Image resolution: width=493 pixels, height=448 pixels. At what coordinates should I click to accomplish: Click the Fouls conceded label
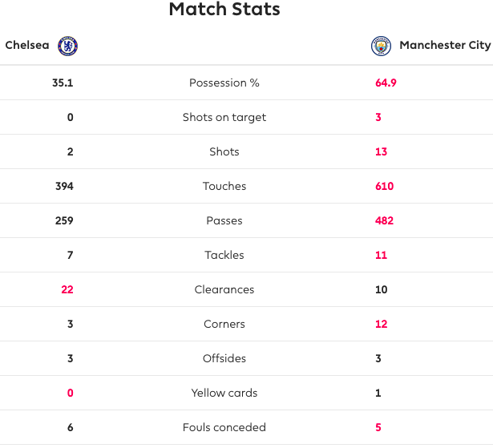pyautogui.click(x=224, y=428)
